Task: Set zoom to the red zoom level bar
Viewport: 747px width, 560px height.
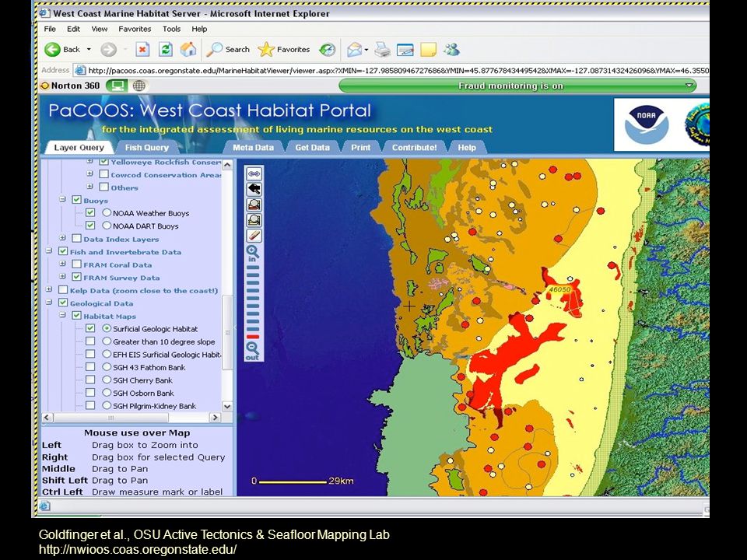Action: (253, 337)
